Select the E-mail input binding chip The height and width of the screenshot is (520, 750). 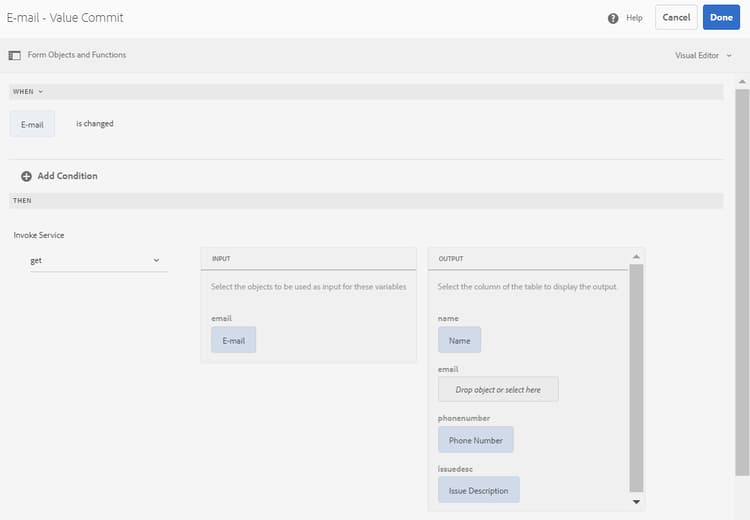(x=233, y=340)
